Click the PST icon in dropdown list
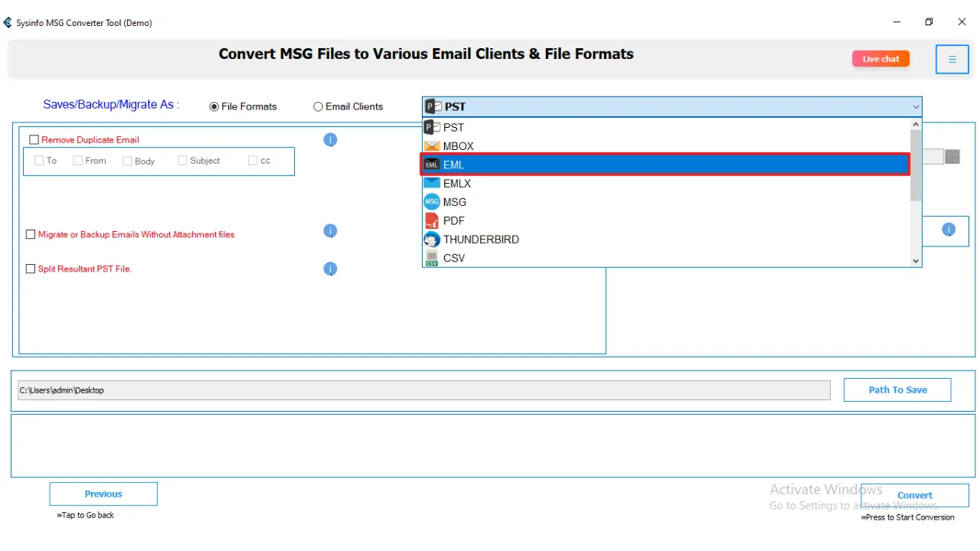Image resolution: width=980 pixels, height=551 pixels. tap(432, 127)
